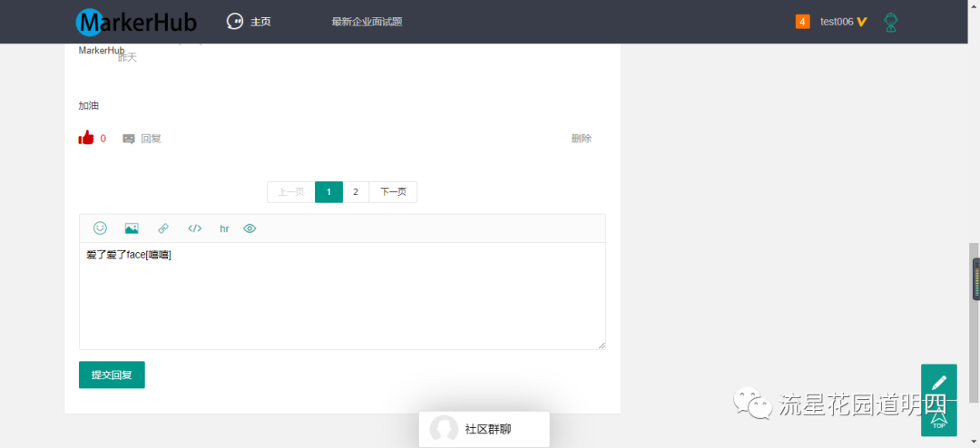Click the 上一页 previous page button
This screenshot has height=448, width=980.
(291, 192)
